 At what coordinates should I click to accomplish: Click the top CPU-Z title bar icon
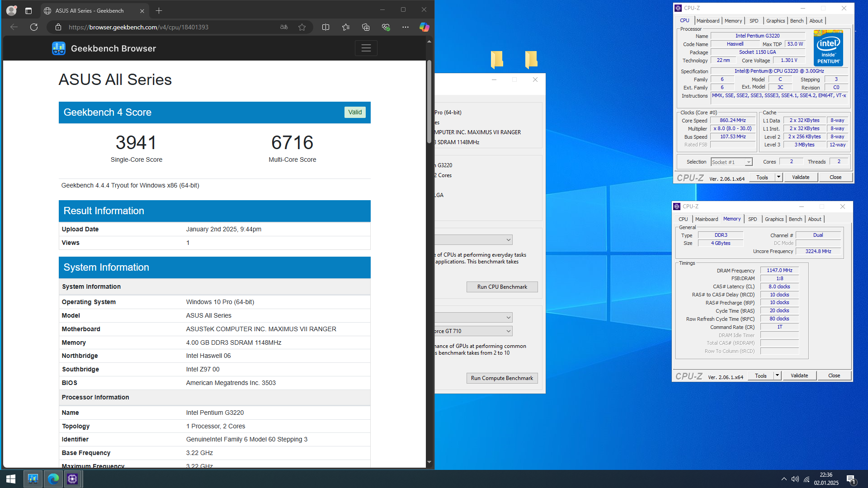[x=678, y=8]
